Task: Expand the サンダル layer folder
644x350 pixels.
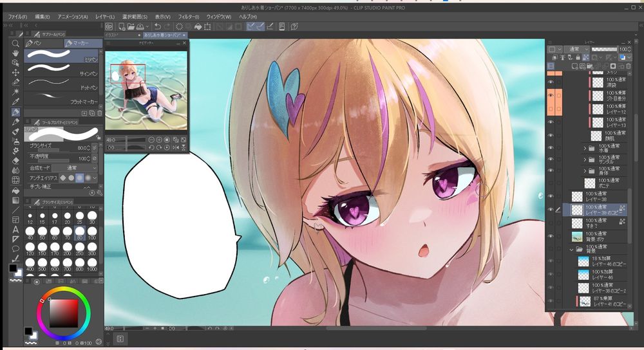Action: click(585, 159)
